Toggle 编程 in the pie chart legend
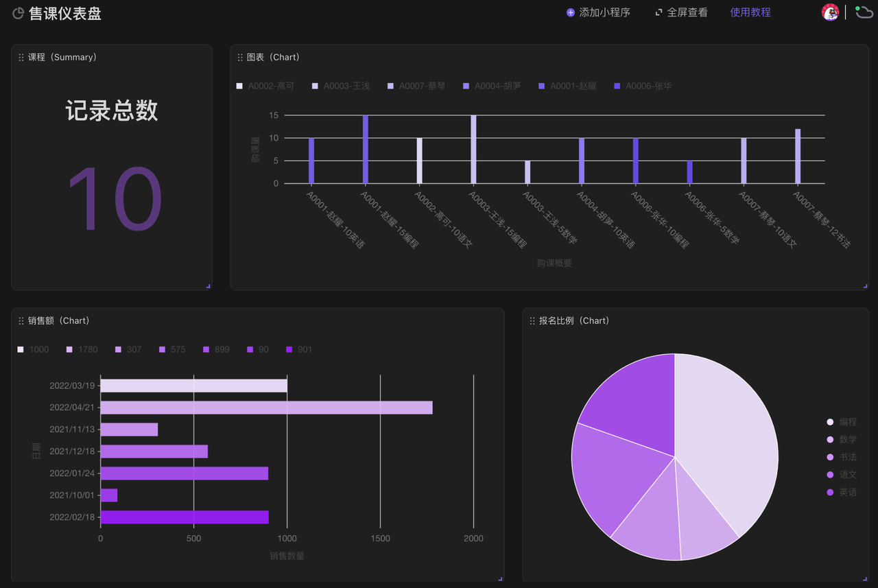The width and height of the screenshot is (878, 588). coord(842,422)
